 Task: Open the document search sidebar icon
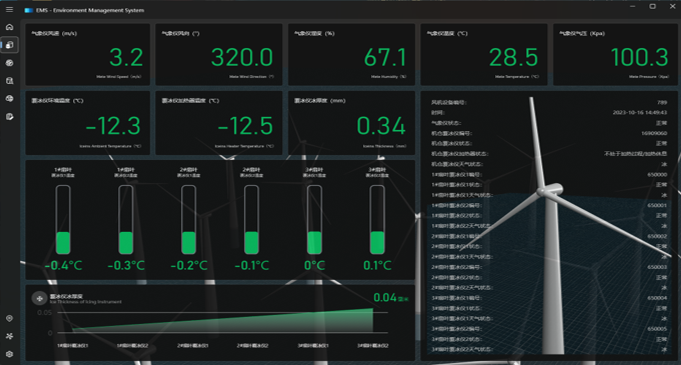(x=9, y=81)
